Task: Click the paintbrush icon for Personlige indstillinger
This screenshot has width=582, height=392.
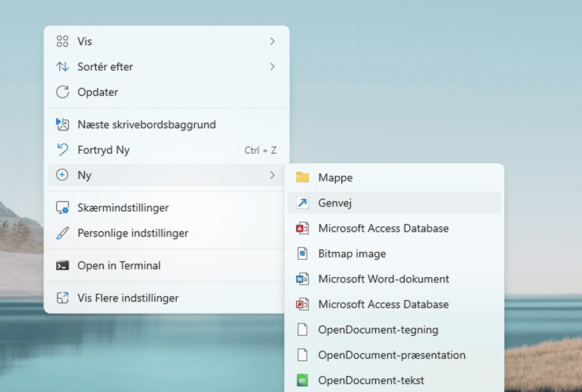Action: point(62,233)
